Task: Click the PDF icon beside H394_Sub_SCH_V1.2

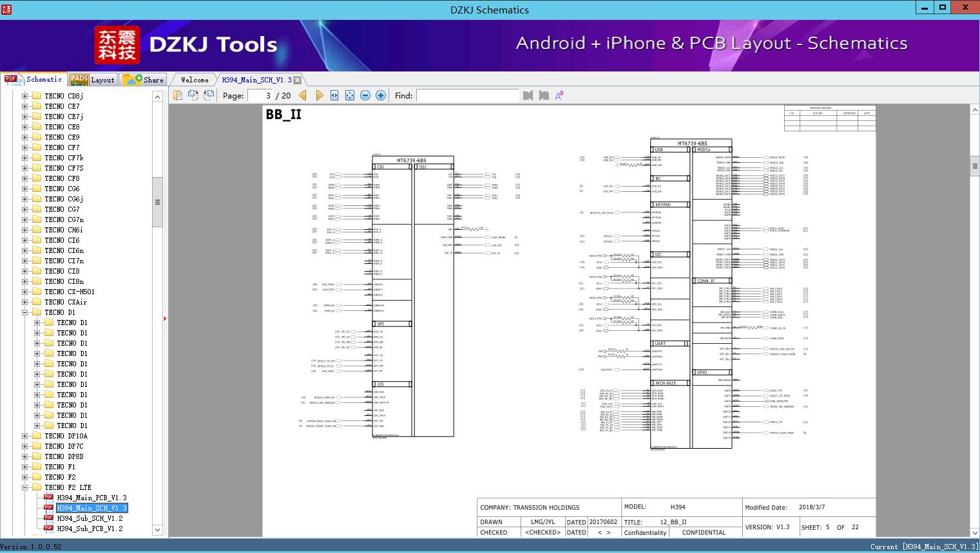Action: click(48, 518)
